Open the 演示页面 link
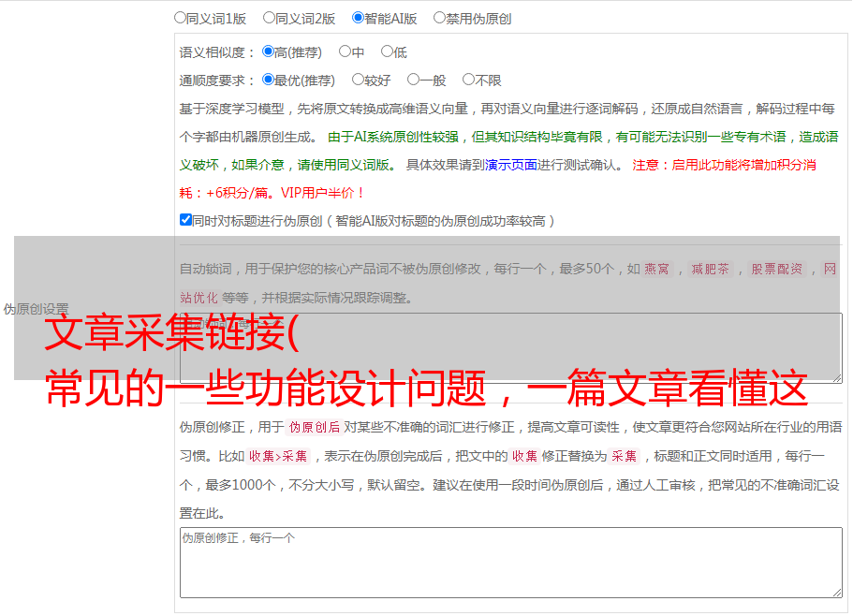Viewport: 853px width, 616px height. (511, 165)
